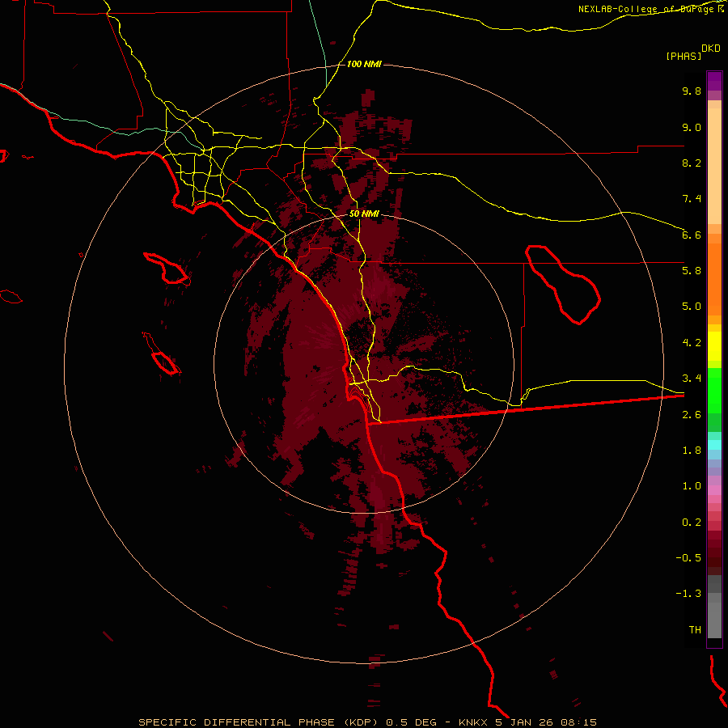728x728 pixels.
Task: Click the large inland lake outline east of the radar
Action: pyautogui.click(x=563, y=285)
